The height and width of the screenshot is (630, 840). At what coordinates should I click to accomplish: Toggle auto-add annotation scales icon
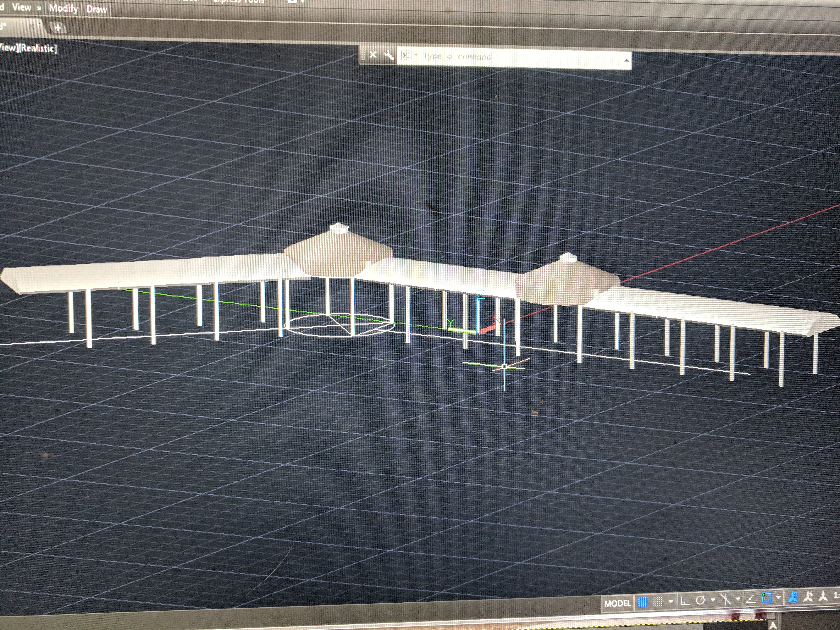(x=808, y=597)
